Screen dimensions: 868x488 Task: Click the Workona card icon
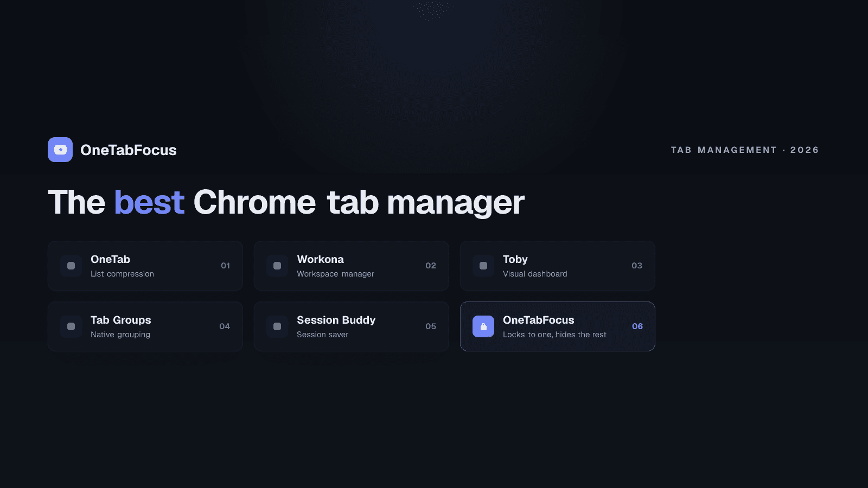click(x=277, y=266)
